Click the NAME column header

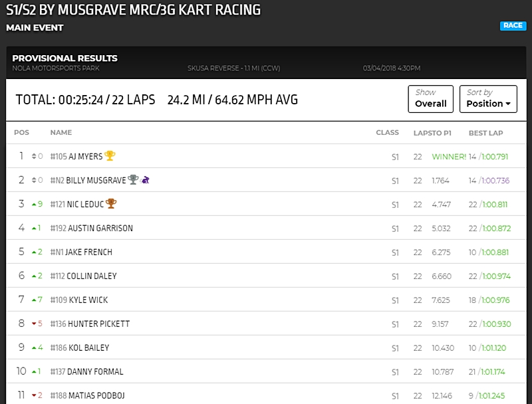pos(61,133)
